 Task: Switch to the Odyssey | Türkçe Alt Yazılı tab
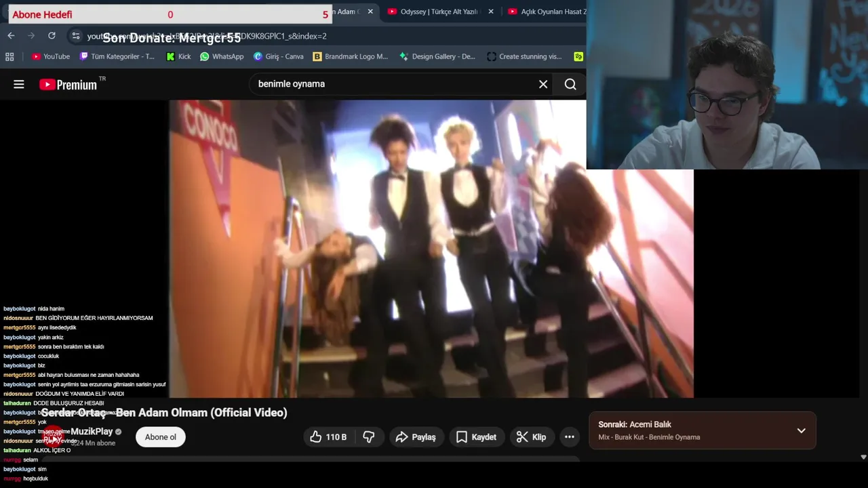pos(439,12)
